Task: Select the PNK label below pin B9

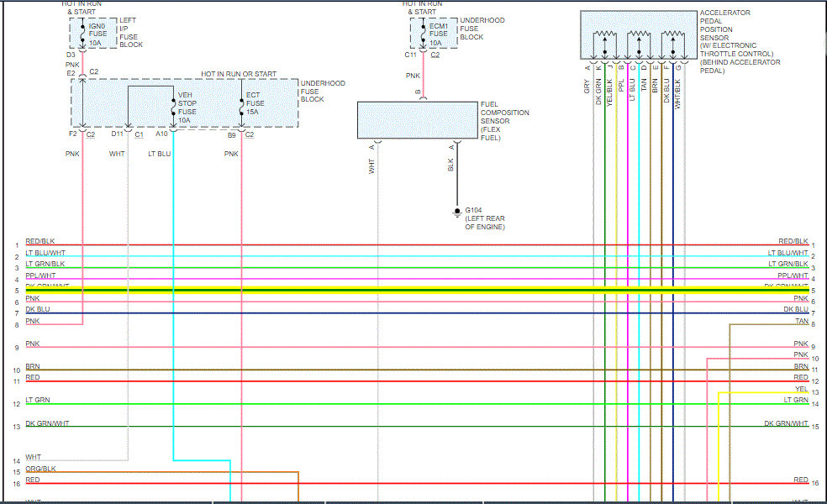Action: [231, 154]
